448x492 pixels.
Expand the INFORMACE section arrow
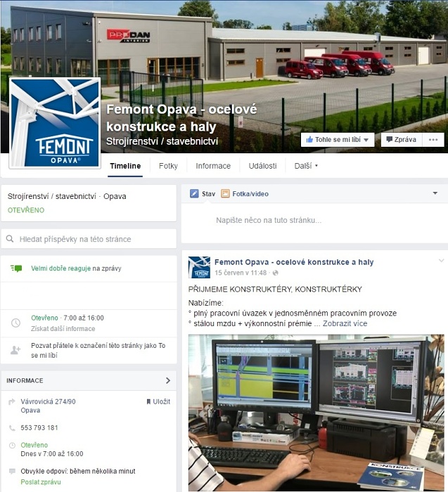168,380
